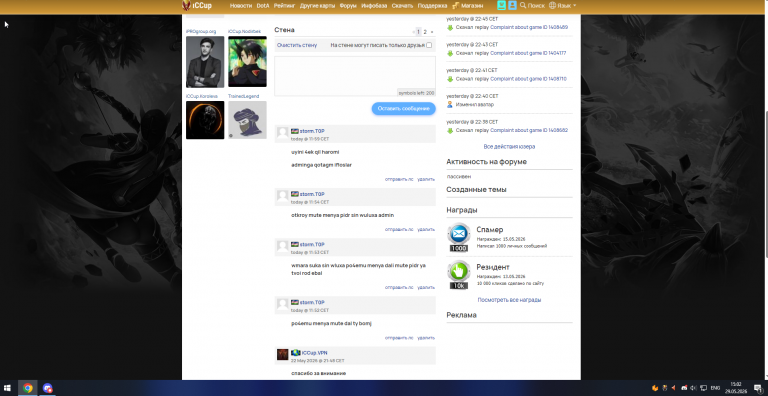
Task: Select wall page 2
Action: (425, 32)
